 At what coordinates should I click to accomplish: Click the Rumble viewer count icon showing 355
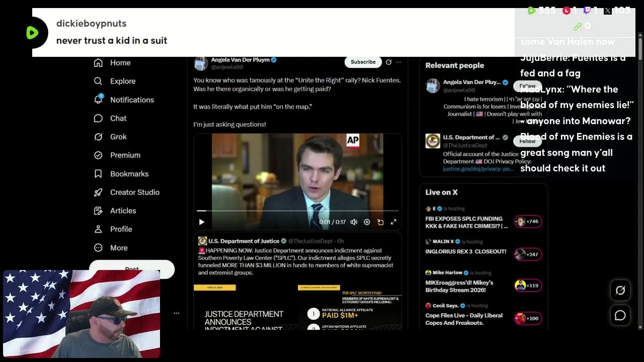[x=531, y=11]
